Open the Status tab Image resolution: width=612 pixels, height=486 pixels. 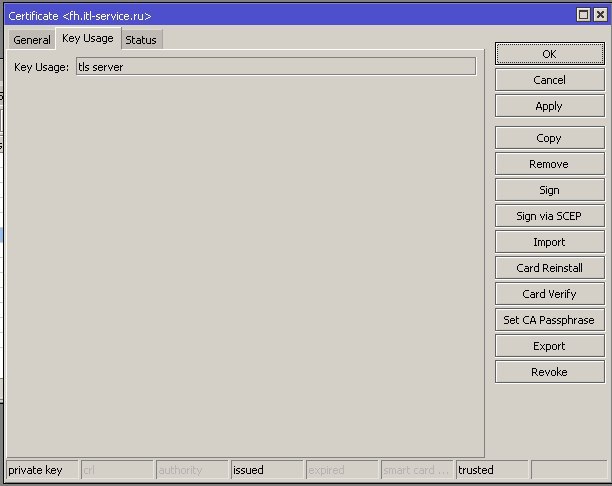tap(141, 39)
